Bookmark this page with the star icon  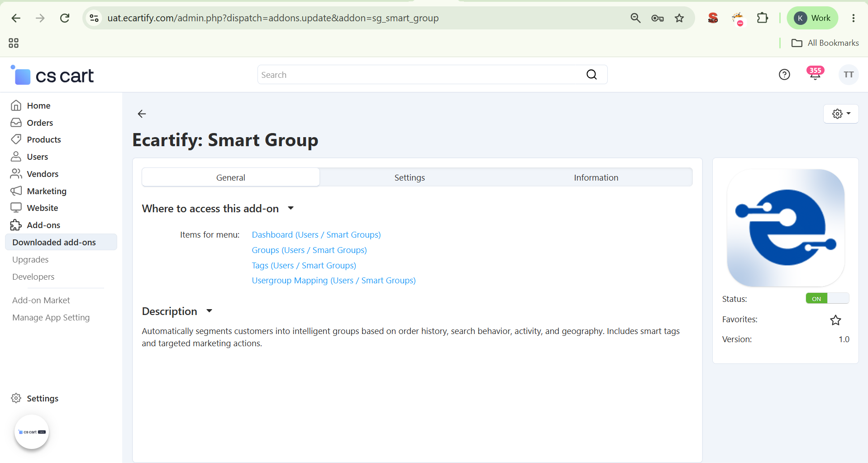(679, 18)
